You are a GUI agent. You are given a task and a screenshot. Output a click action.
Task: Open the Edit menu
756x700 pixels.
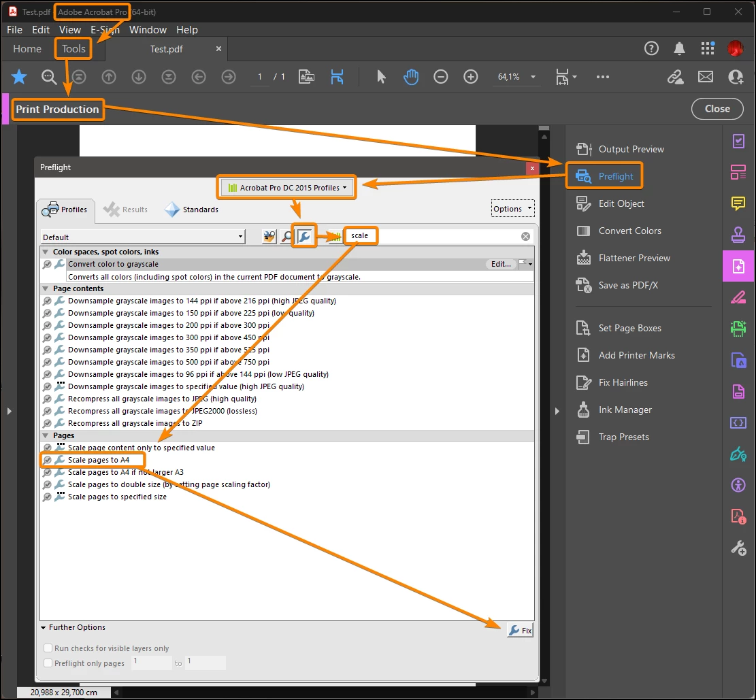(41, 29)
